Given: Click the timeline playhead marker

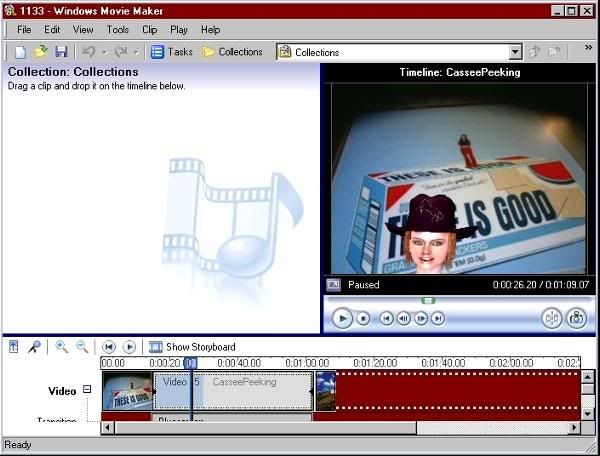Looking at the screenshot, I should (x=191, y=363).
